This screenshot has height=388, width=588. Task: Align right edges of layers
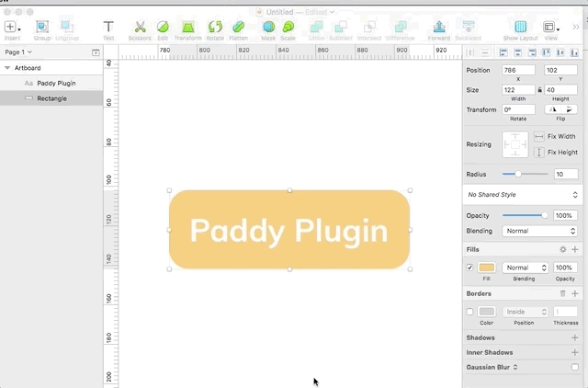(532, 53)
